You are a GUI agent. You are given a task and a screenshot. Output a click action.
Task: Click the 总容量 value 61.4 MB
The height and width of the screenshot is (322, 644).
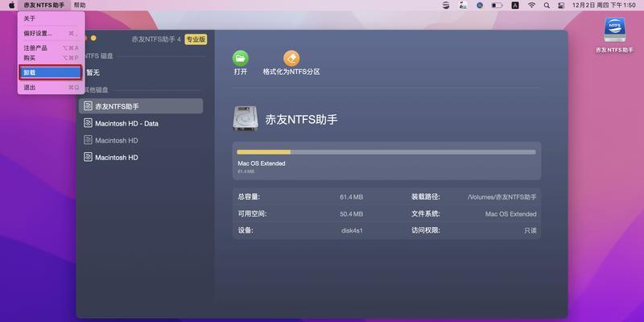click(351, 197)
